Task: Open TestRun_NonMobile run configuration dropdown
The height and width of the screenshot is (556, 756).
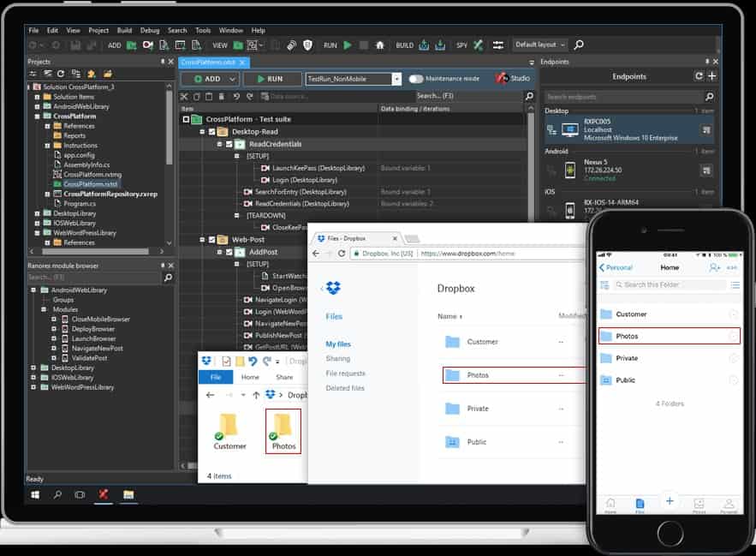Action: pyautogui.click(x=396, y=79)
